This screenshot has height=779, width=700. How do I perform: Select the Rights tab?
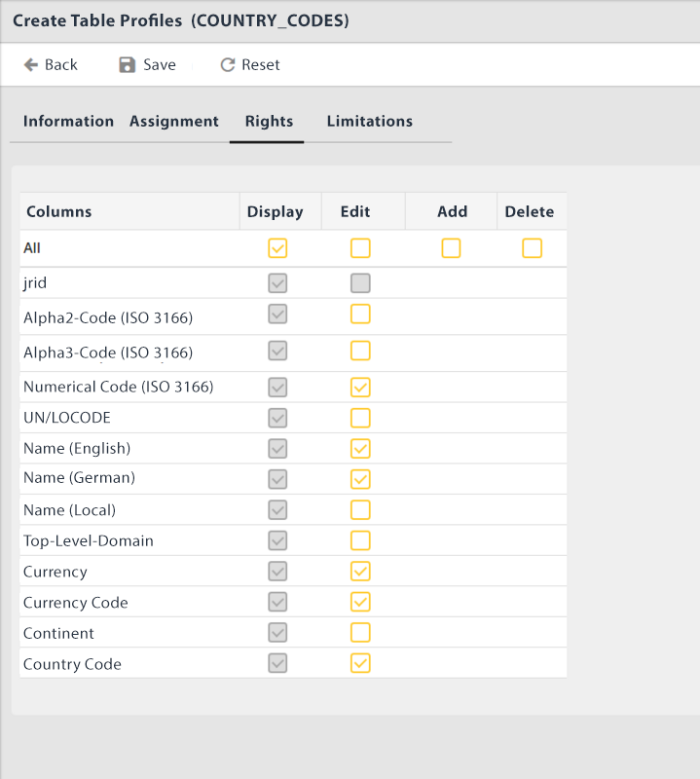point(269,121)
